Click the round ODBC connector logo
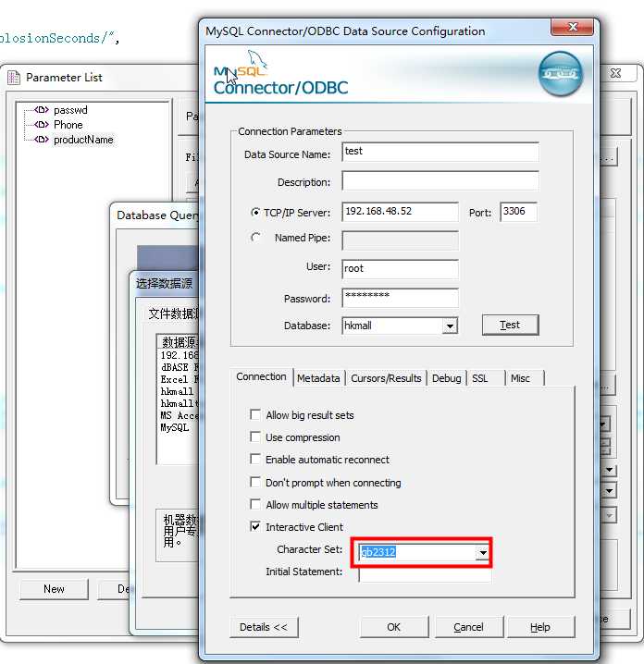644x664 pixels. coord(560,74)
